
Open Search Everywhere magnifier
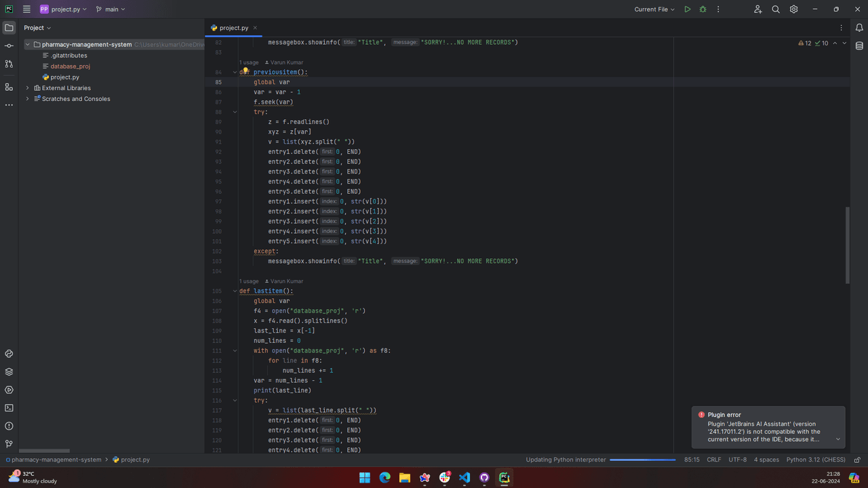776,9
